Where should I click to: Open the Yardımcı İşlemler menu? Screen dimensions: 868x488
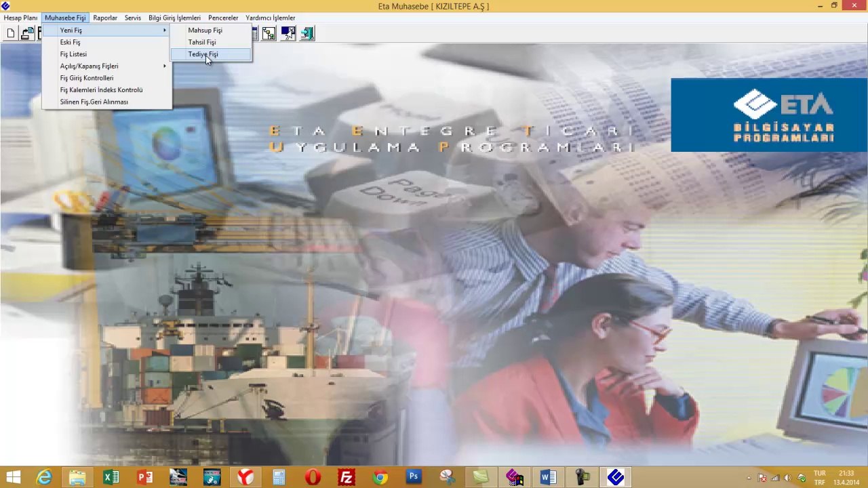pyautogui.click(x=270, y=18)
